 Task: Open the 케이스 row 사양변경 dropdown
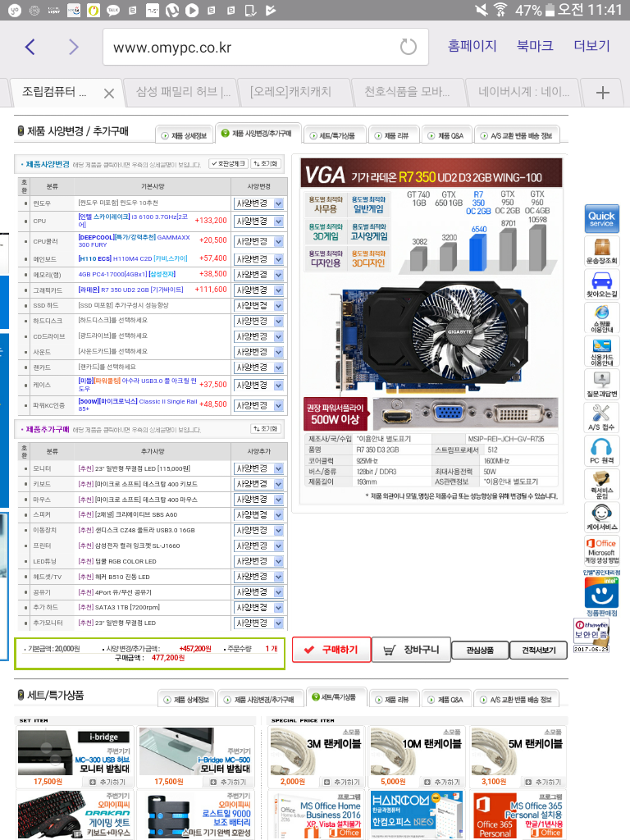pyautogui.click(x=258, y=385)
